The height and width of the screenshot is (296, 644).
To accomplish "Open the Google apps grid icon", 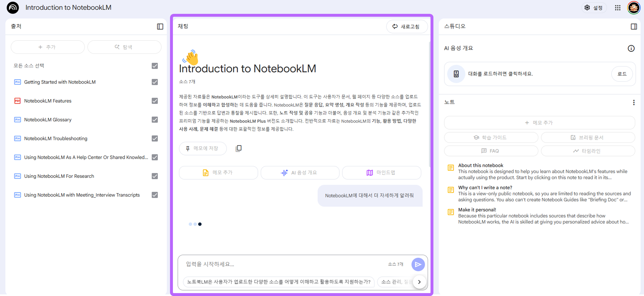I will click(618, 8).
